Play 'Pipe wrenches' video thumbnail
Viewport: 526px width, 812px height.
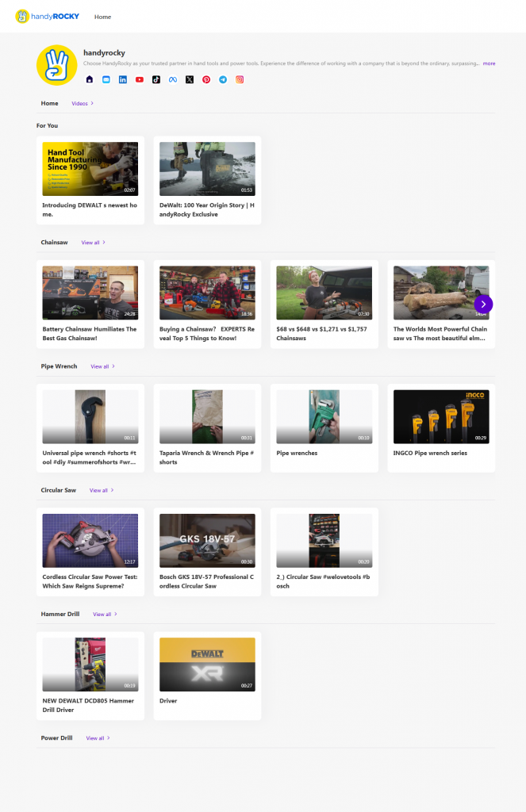pyautogui.click(x=324, y=416)
